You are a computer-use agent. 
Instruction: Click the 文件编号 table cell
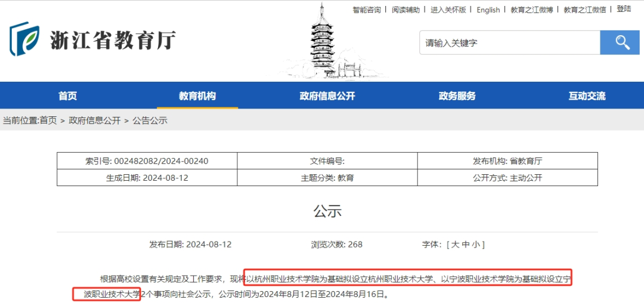[327, 161]
